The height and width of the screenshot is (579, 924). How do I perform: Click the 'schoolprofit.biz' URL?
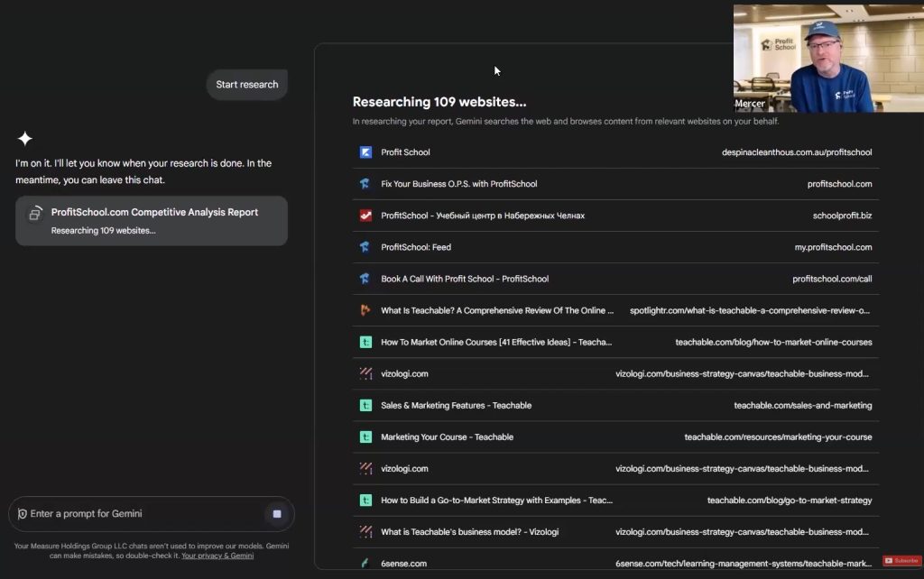(x=842, y=216)
